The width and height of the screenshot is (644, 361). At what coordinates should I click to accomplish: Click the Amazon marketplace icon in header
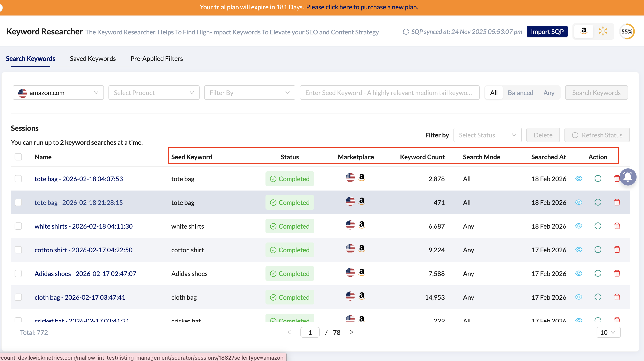584,31
